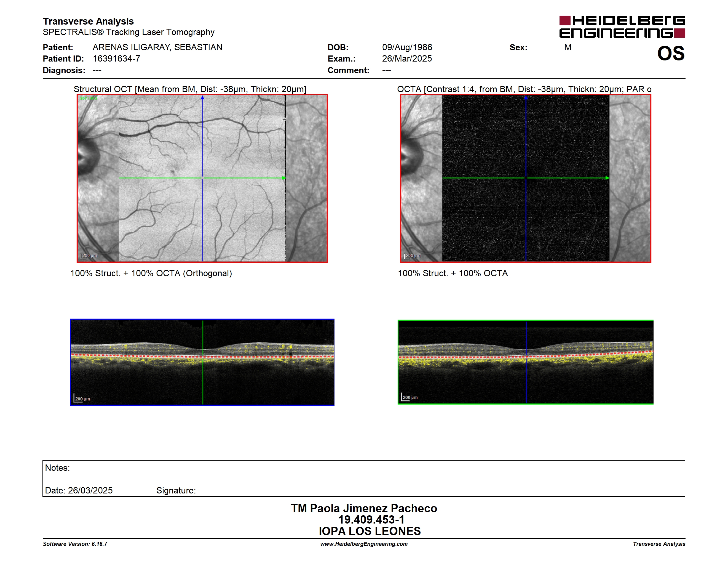Image resolution: width=728 pixels, height=563 pixels.
Task: Select patient name ARENAS ILIGARAY, SEBASTIAN
Action: pyautogui.click(x=157, y=47)
